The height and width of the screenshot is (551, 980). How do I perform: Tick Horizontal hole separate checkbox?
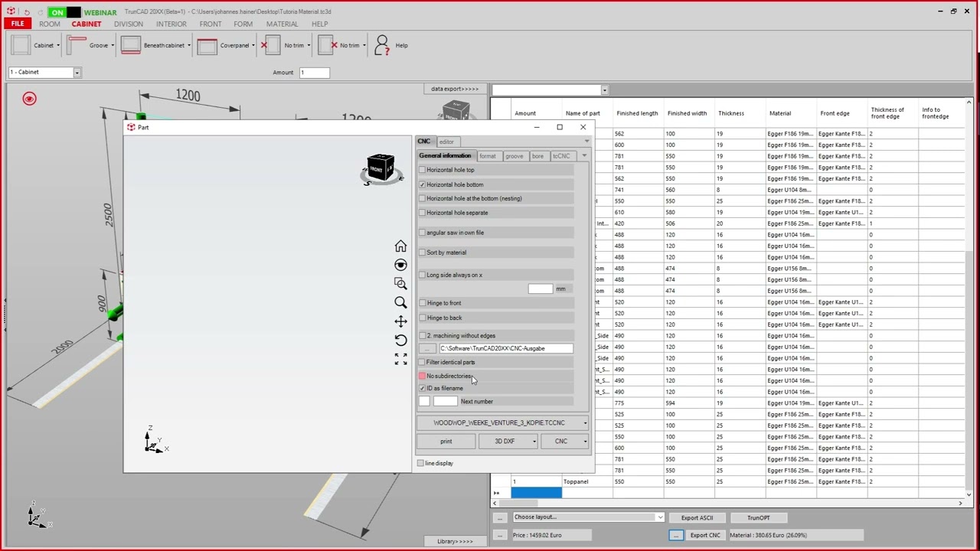(422, 213)
